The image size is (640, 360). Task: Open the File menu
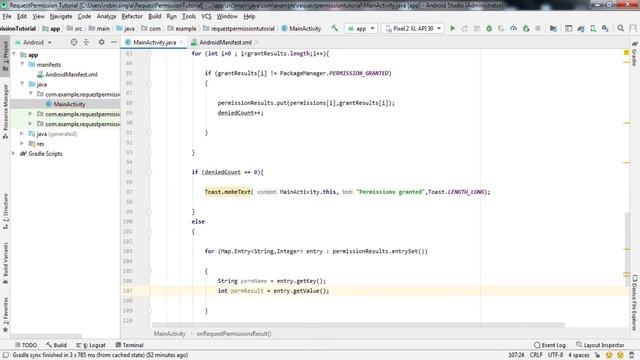pyautogui.click(x=7, y=16)
